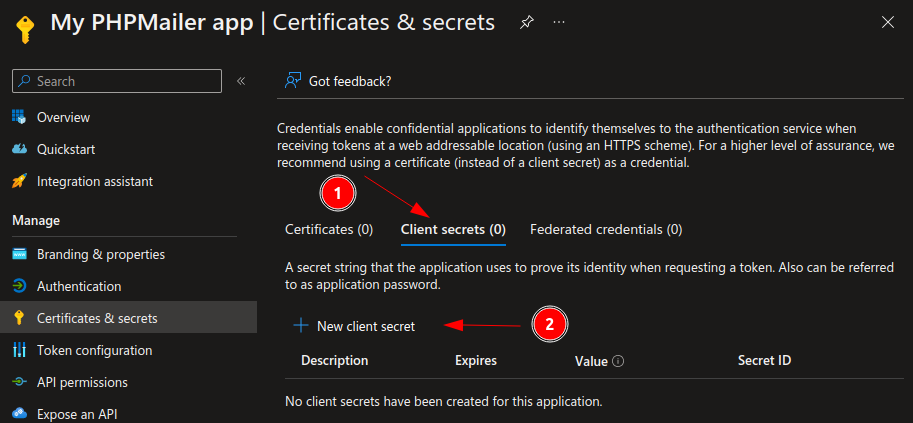
Task: Click the Expose an API cloud icon
Action: tap(19, 414)
